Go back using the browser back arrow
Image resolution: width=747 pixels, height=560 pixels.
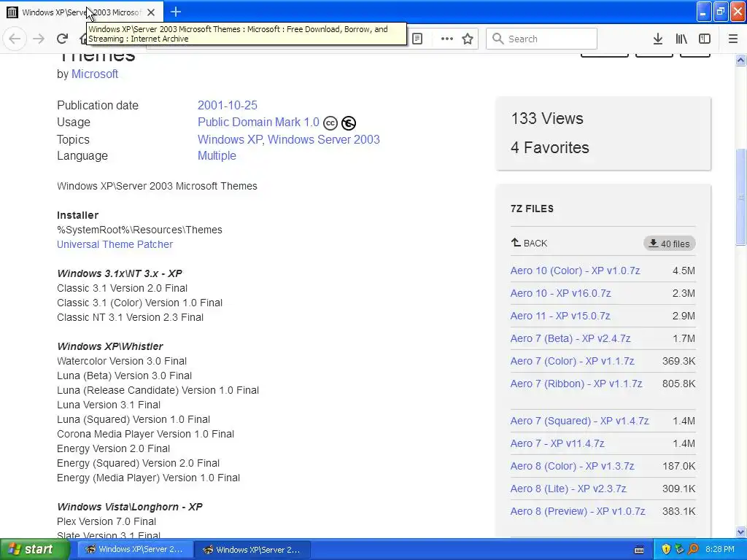coord(15,39)
